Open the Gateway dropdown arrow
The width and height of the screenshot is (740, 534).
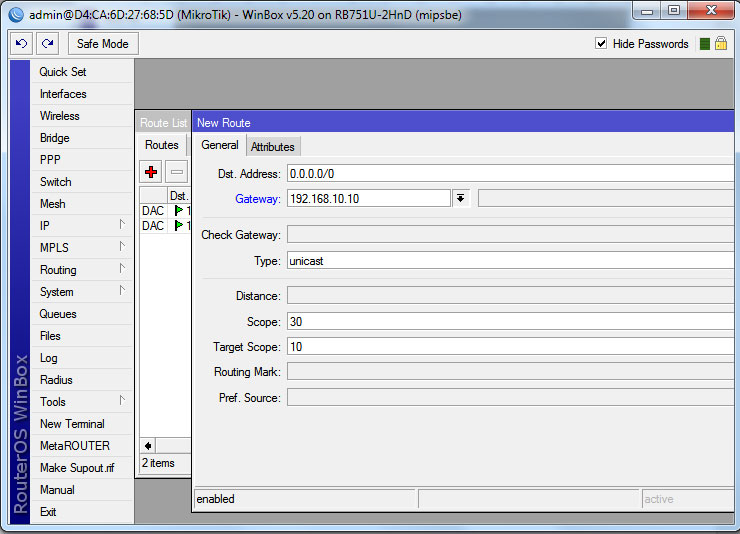(x=460, y=198)
